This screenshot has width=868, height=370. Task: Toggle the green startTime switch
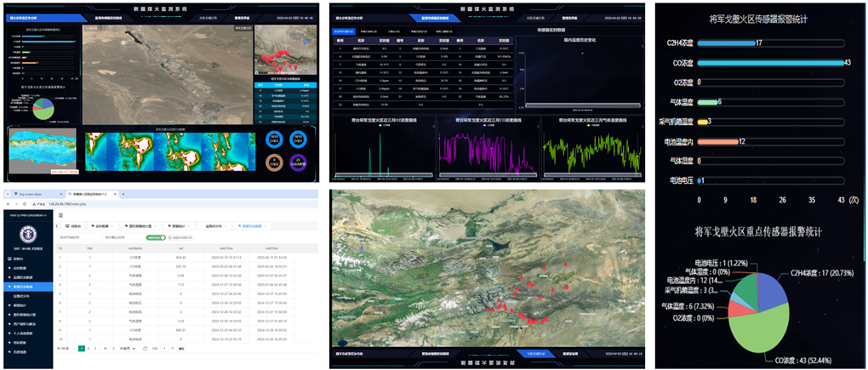tap(156, 237)
